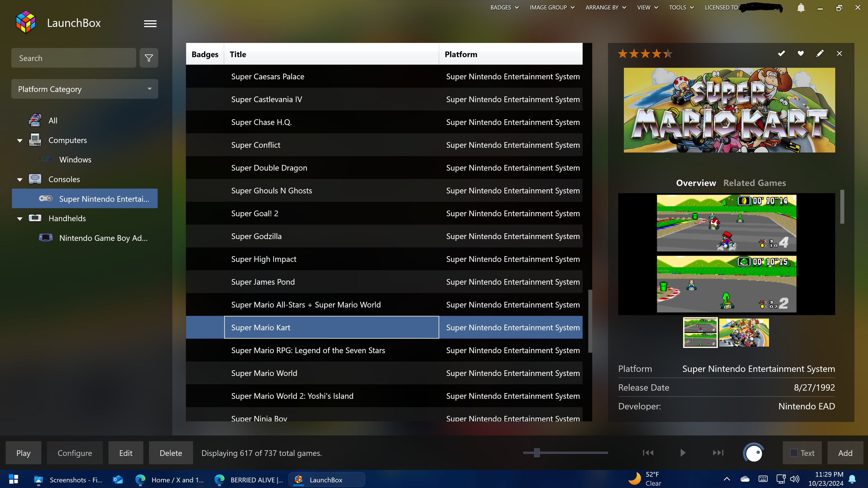Click the LaunchBox cube logo
868x488 pixels.
point(26,22)
